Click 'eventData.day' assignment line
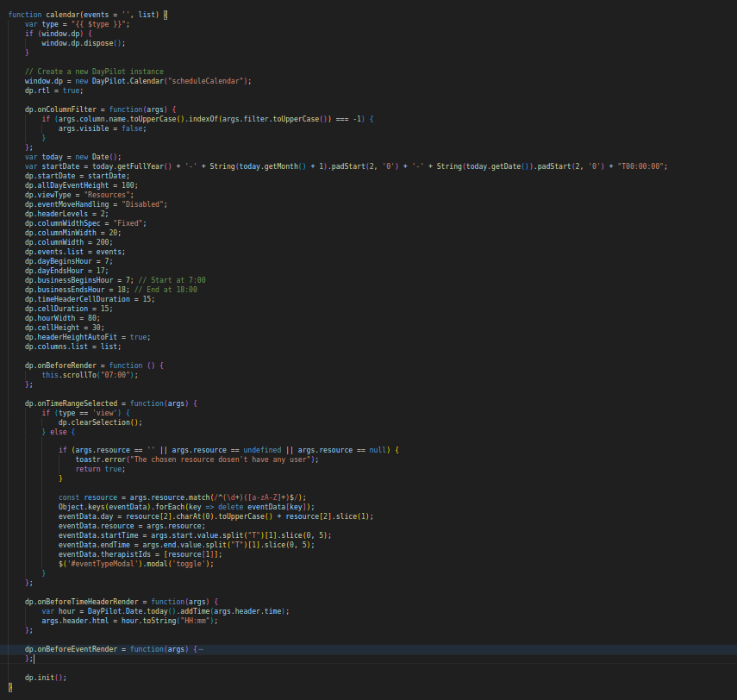The image size is (737, 700). click(x=215, y=516)
